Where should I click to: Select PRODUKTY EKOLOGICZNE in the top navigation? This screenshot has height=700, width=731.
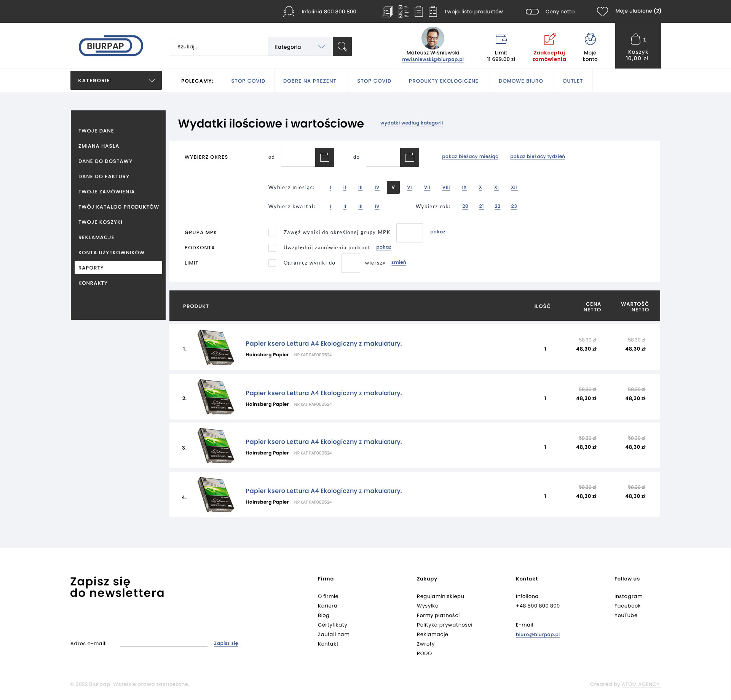click(443, 81)
